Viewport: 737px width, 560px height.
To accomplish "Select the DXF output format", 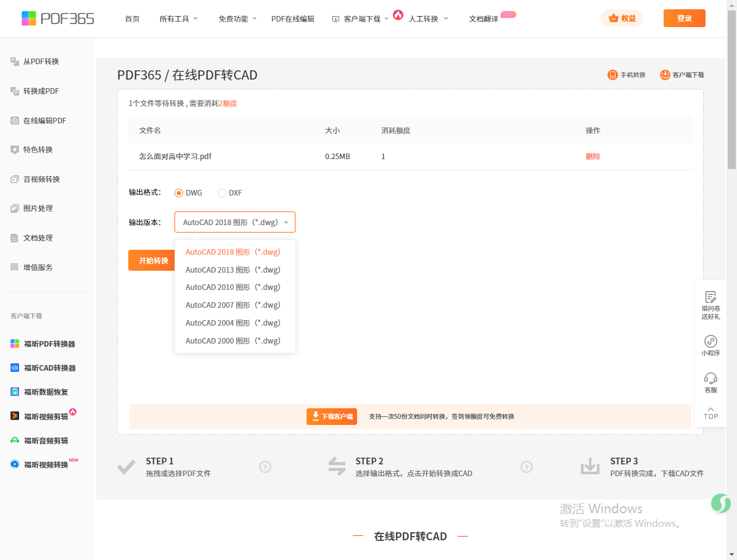I will point(230,193).
